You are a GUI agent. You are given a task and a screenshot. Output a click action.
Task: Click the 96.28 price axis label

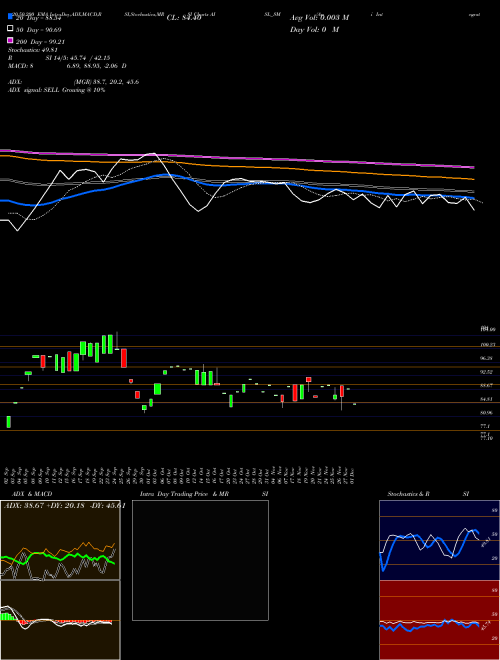point(486,358)
